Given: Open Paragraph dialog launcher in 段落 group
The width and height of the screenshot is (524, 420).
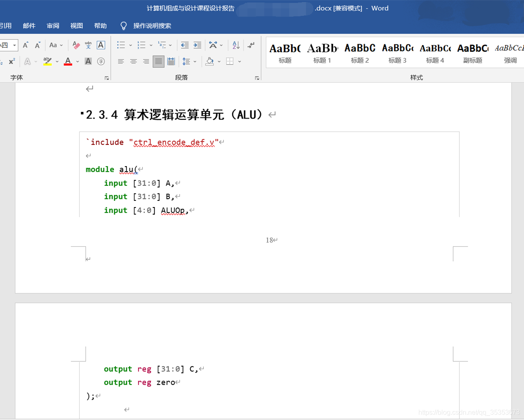Looking at the screenshot, I should point(257,78).
